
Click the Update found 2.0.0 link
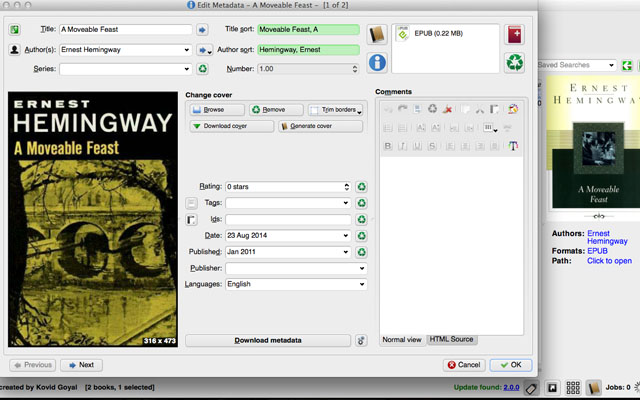pos(511,387)
